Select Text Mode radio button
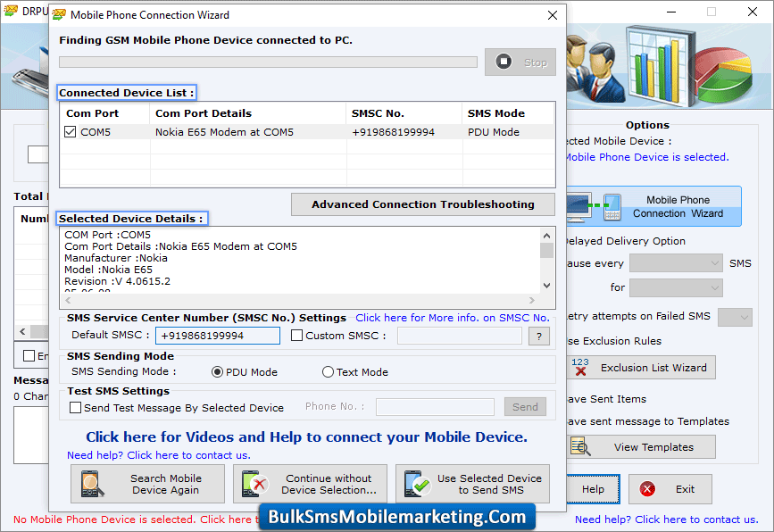Viewport: 774px width, 532px height. 328,372
